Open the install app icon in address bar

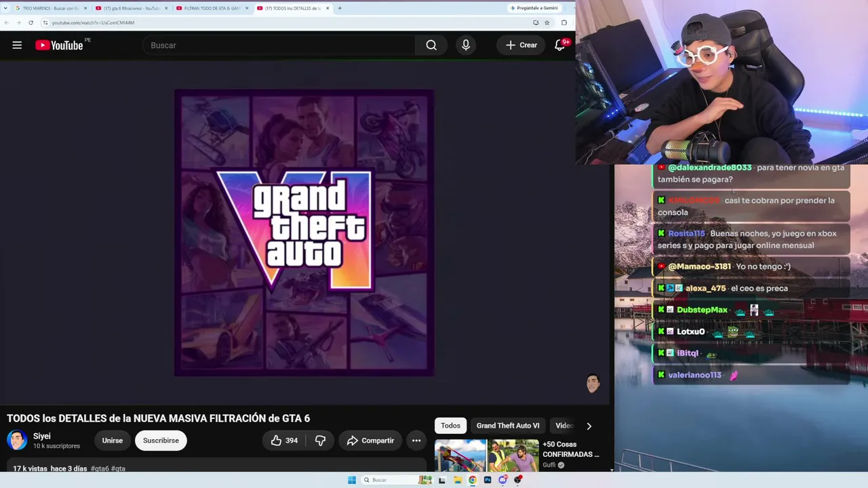[536, 22]
